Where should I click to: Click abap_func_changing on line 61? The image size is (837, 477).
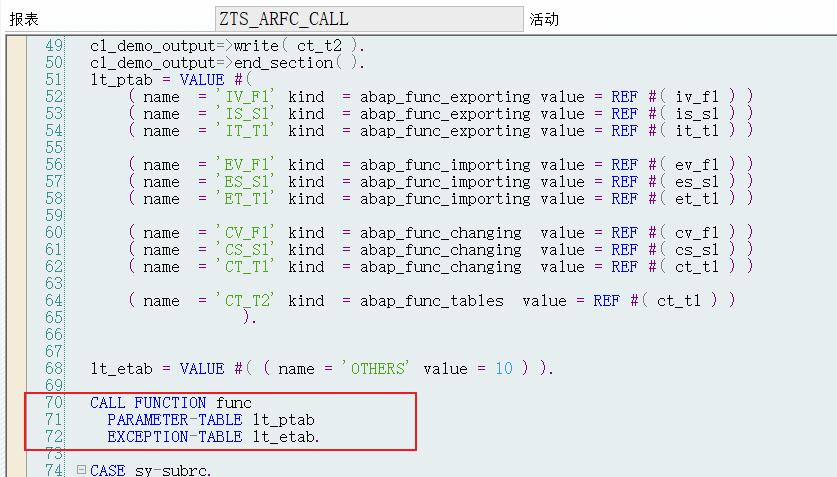(441, 250)
